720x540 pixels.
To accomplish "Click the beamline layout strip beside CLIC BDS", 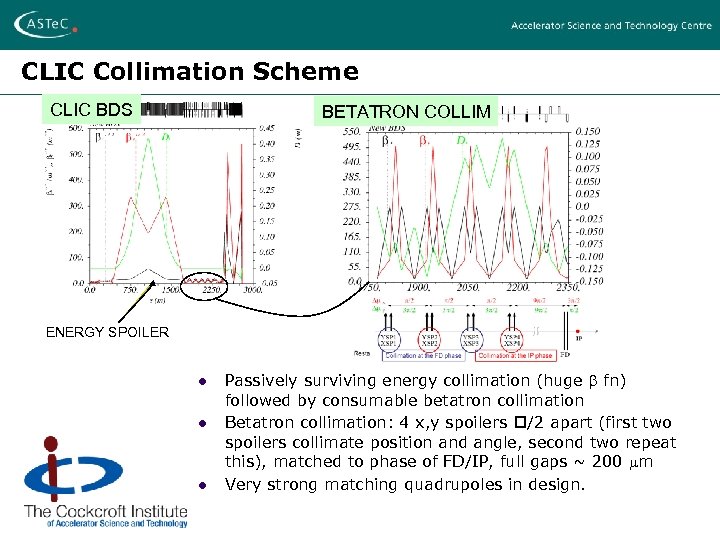I will 191,109.
